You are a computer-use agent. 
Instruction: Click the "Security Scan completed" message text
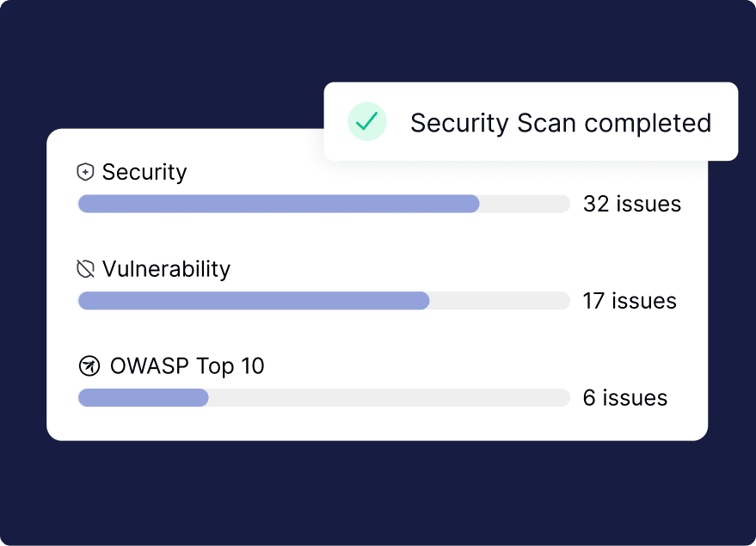click(560, 123)
